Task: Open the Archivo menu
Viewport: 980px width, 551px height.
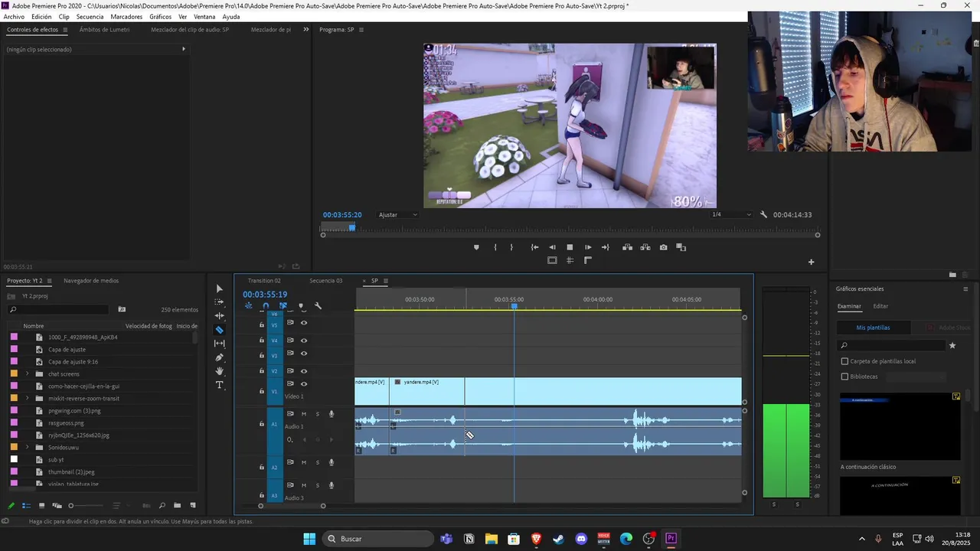Action: 14,17
